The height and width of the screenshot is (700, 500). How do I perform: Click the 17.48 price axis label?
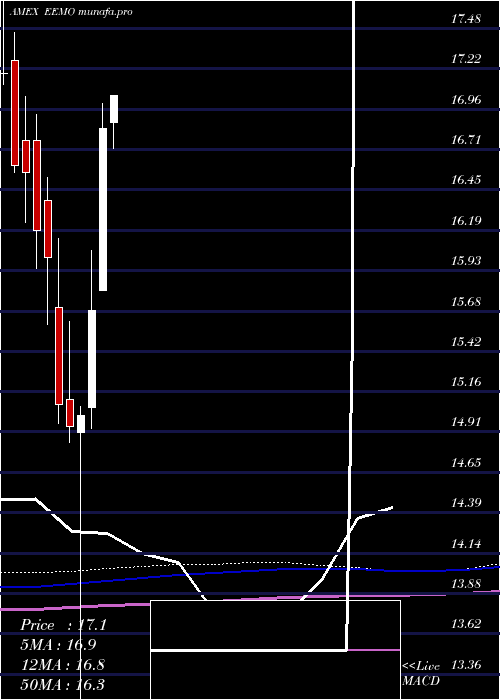(x=467, y=19)
